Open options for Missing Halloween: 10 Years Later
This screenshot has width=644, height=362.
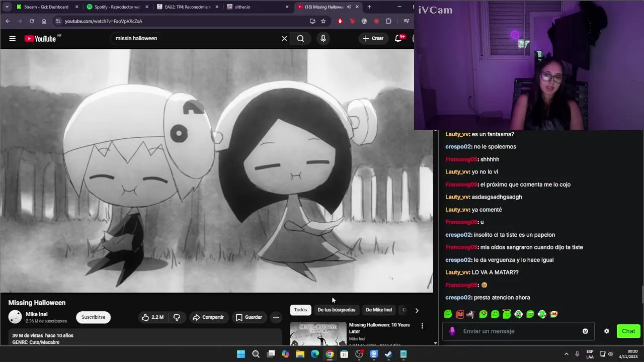422,326
